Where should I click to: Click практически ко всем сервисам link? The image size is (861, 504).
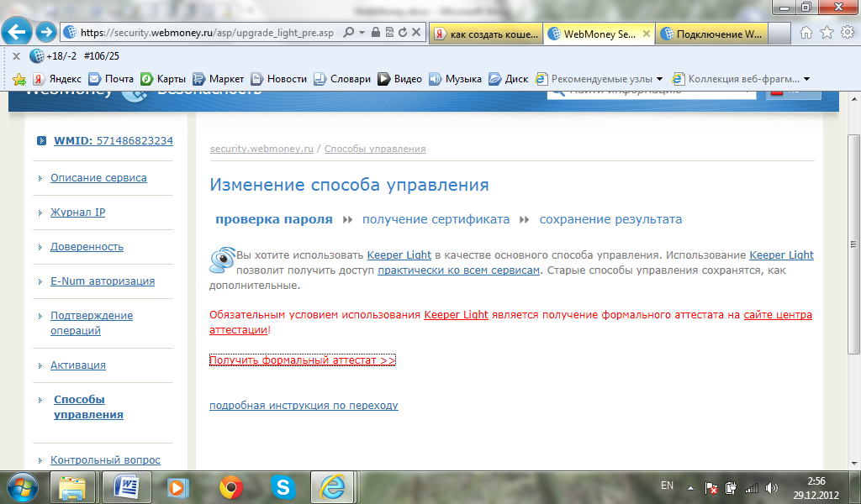click(458, 270)
